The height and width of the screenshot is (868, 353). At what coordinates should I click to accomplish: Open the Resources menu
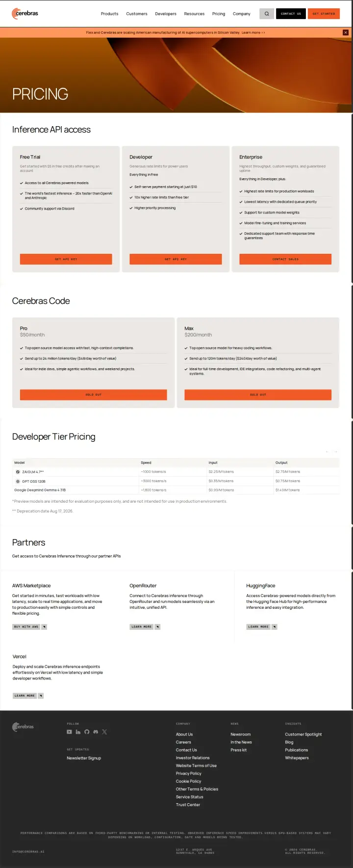(194, 14)
